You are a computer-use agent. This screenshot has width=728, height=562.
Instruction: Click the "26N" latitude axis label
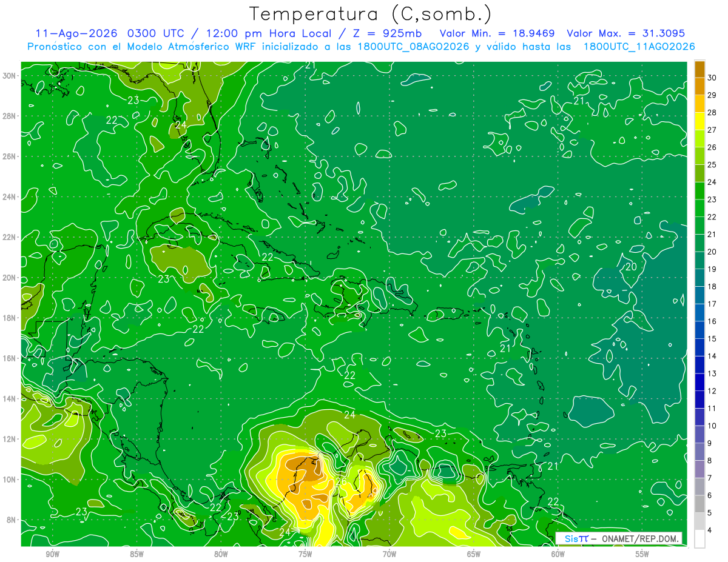pyautogui.click(x=9, y=156)
